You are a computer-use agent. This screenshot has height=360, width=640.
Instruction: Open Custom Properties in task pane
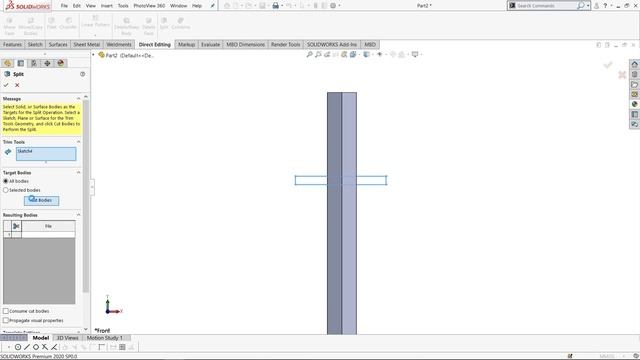click(634, 114)
